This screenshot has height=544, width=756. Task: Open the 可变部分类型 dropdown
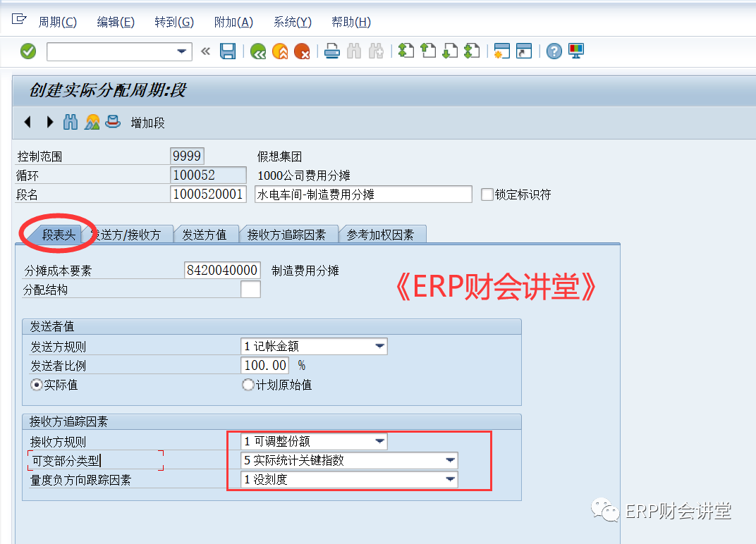coord(451,460)
